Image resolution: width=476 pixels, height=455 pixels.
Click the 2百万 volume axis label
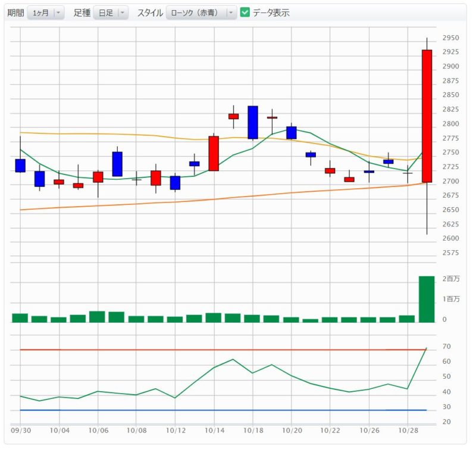(451, 279)
